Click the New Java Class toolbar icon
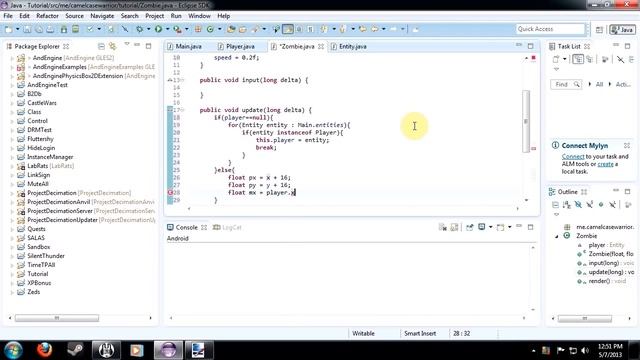 click(210, 29)
